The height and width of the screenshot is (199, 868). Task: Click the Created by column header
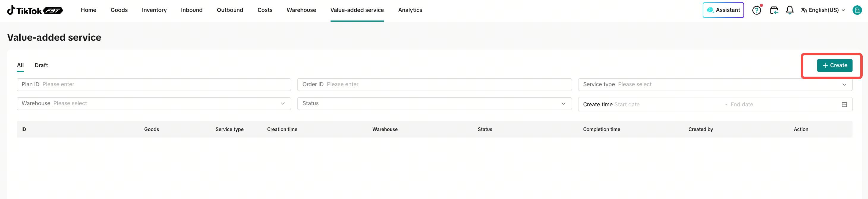click(x=701, y=129)
